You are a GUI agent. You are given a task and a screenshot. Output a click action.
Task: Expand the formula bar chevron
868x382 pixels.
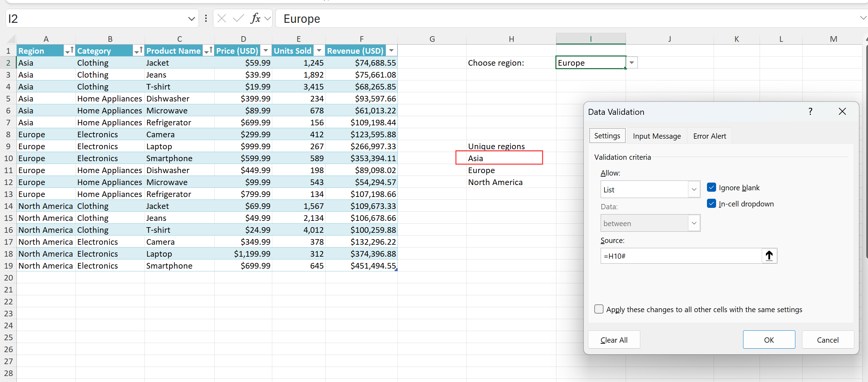tap(863, 18)
